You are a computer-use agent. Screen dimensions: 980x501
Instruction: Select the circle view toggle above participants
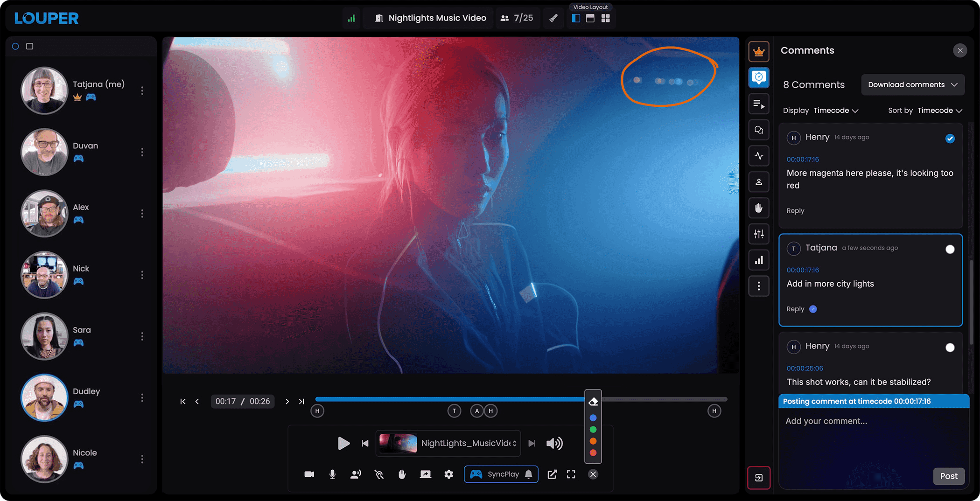pos(15,46)
